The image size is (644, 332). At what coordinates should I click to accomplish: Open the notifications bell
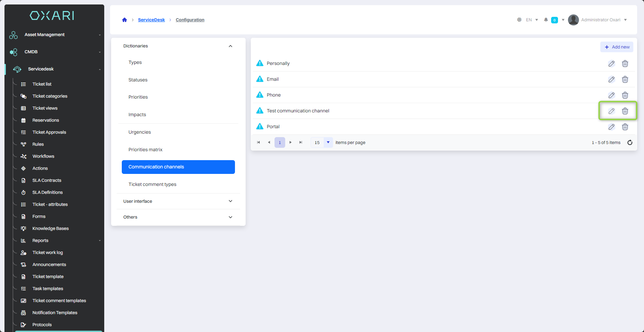[546, 20]
